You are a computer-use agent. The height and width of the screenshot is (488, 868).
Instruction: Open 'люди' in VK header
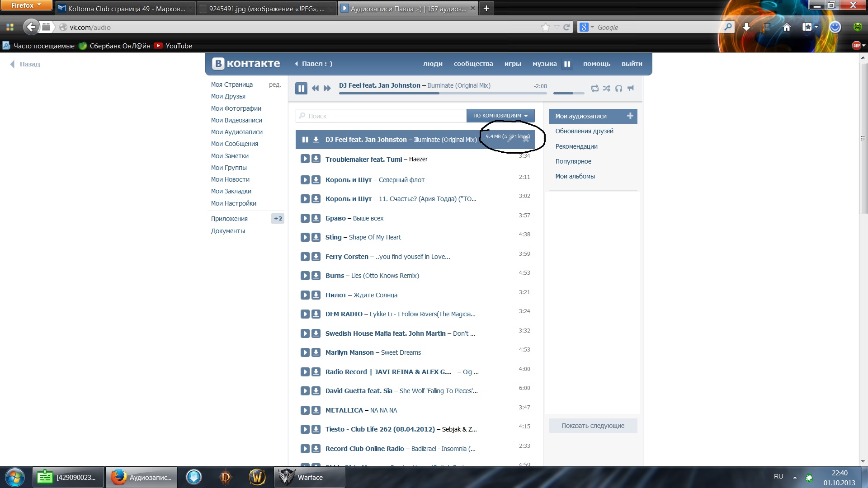coord(433,64)
